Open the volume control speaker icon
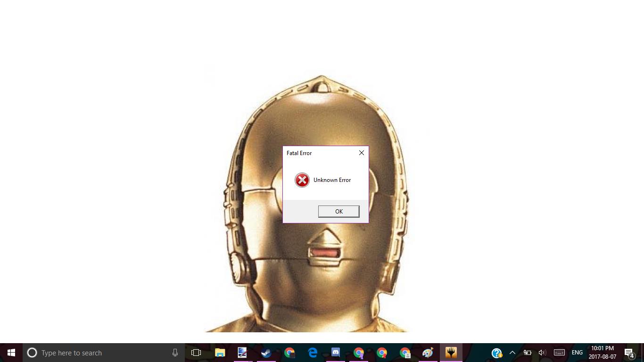Image resolution: width=644 pixels, height=362 pixels. click(542, 353)
